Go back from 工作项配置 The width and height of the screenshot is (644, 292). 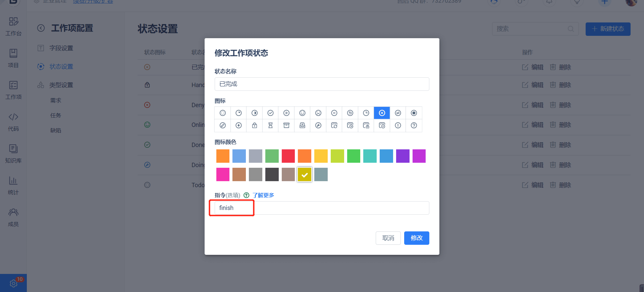pos(41,28)
